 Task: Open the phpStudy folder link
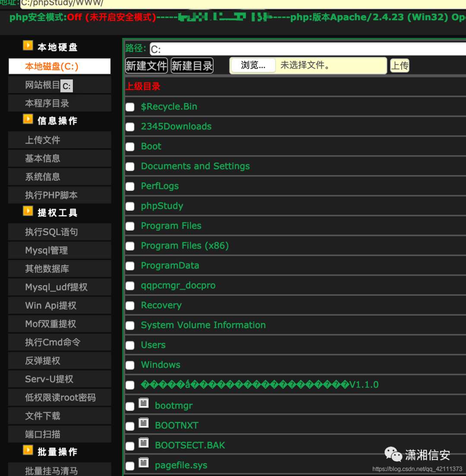coord(162,206)
